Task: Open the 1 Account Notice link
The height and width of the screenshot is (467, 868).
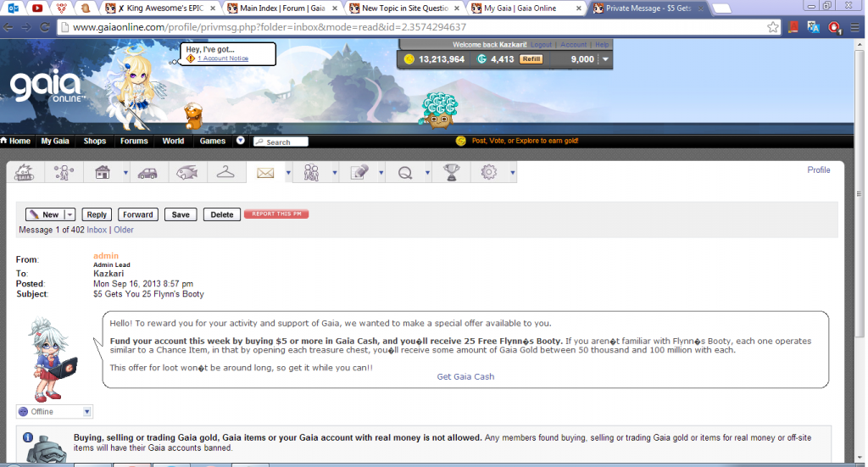Action: 223,58
